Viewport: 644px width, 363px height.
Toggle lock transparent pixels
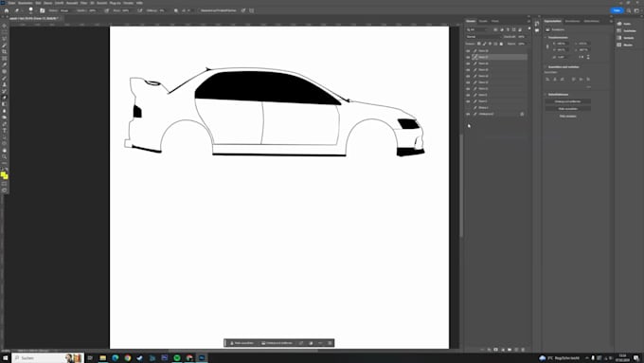(479, 44)
